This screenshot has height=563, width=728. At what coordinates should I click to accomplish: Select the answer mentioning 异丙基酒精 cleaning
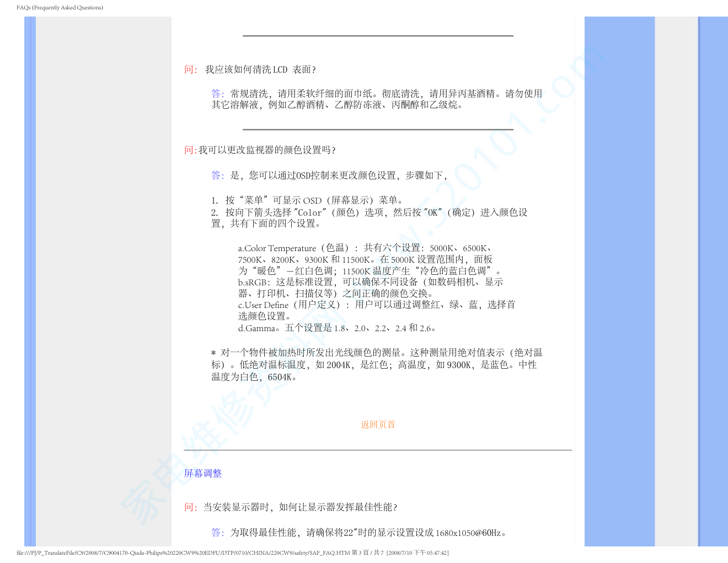(377, 99)
